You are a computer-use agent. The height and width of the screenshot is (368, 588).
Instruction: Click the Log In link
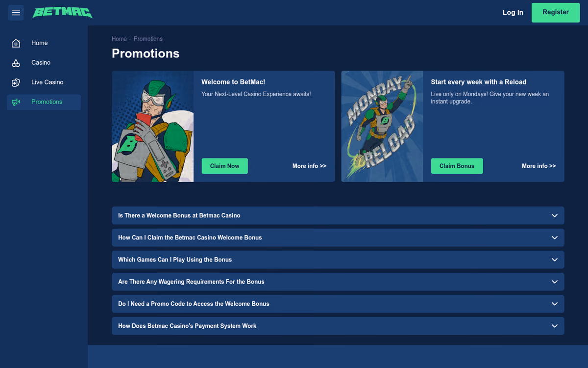pos(513,12)
